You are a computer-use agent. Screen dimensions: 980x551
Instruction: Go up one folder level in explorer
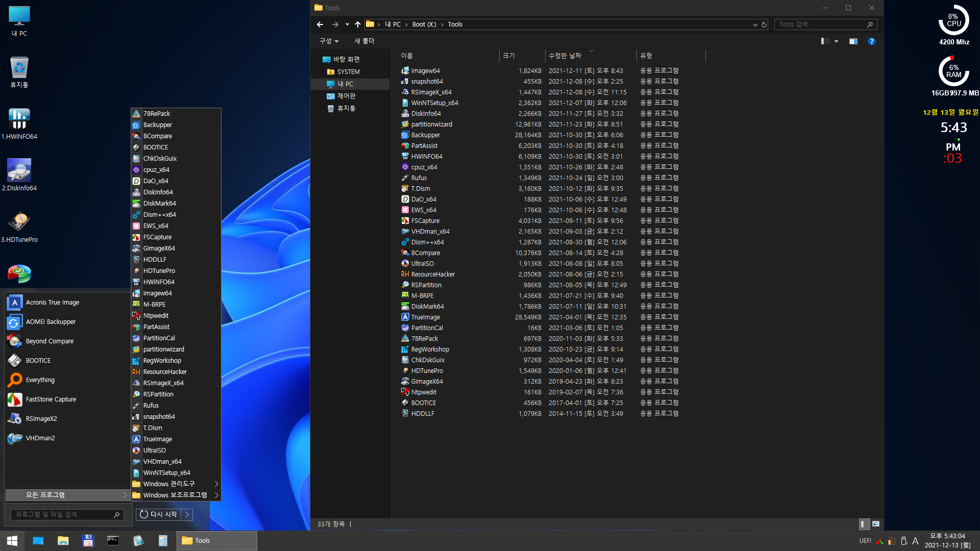[x=357, y=24]
